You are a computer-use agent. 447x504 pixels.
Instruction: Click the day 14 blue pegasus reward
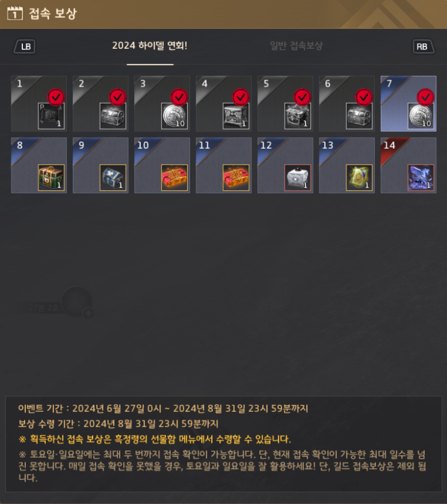421,178
